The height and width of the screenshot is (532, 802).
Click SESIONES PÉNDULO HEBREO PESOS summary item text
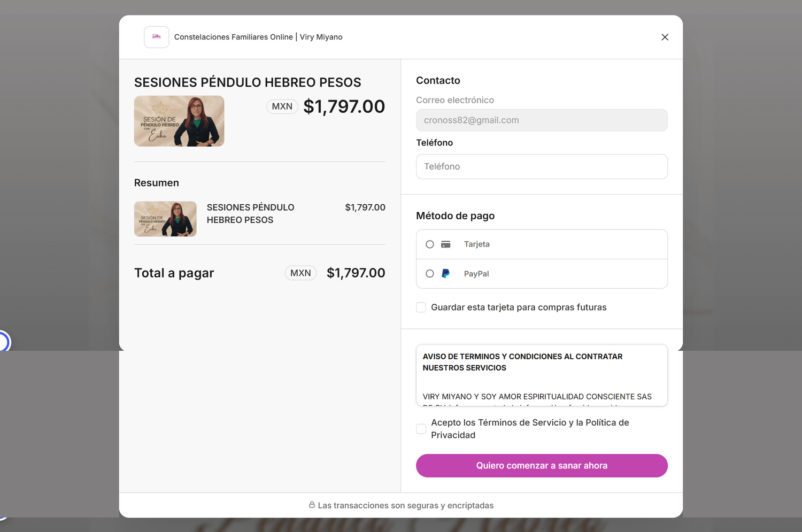pyautogui.click(x=250, y=213)
